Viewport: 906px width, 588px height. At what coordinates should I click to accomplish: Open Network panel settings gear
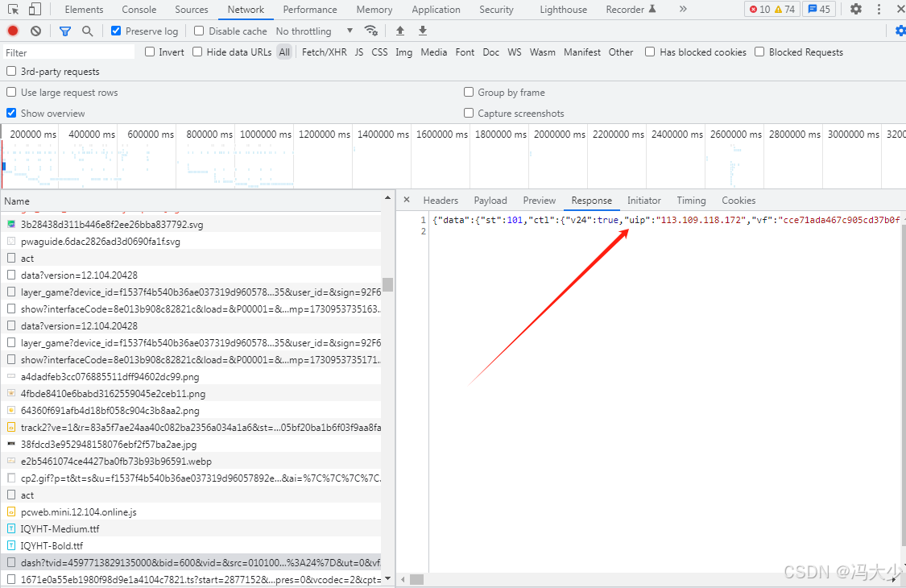pyautogui.click(x=900, y=31)
